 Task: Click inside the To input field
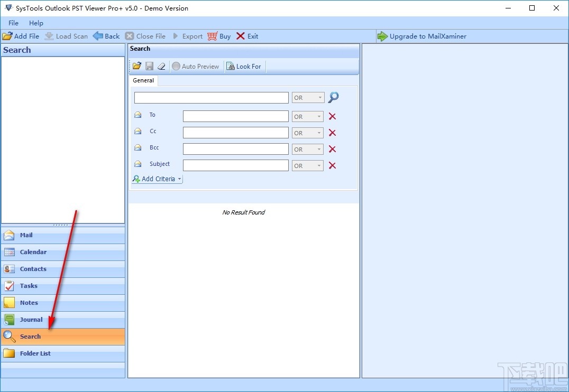pyautogui.click(x=235, y=116)
